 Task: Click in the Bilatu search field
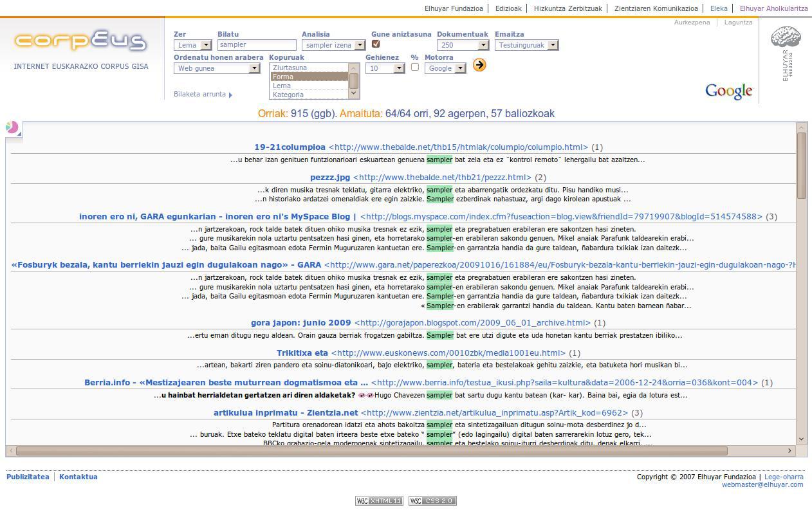257,45
